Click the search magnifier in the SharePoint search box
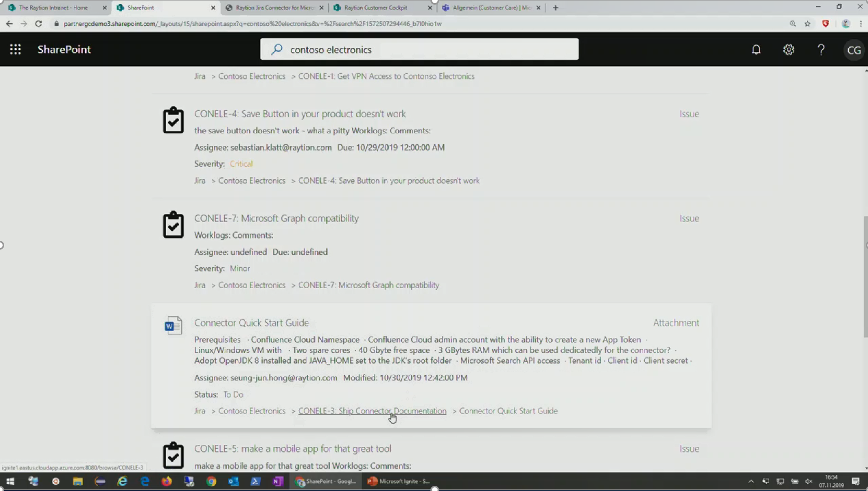The width and height of the screenshot is (868, 491). (277, 49)
